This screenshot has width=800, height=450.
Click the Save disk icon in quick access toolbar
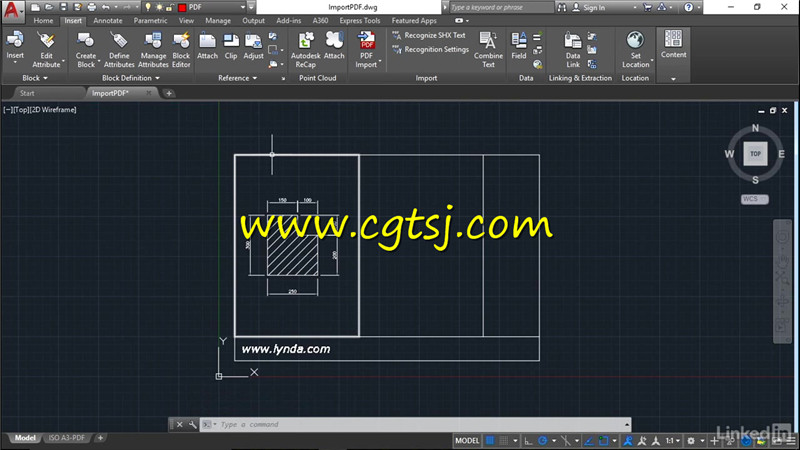[x=63, y=7]
